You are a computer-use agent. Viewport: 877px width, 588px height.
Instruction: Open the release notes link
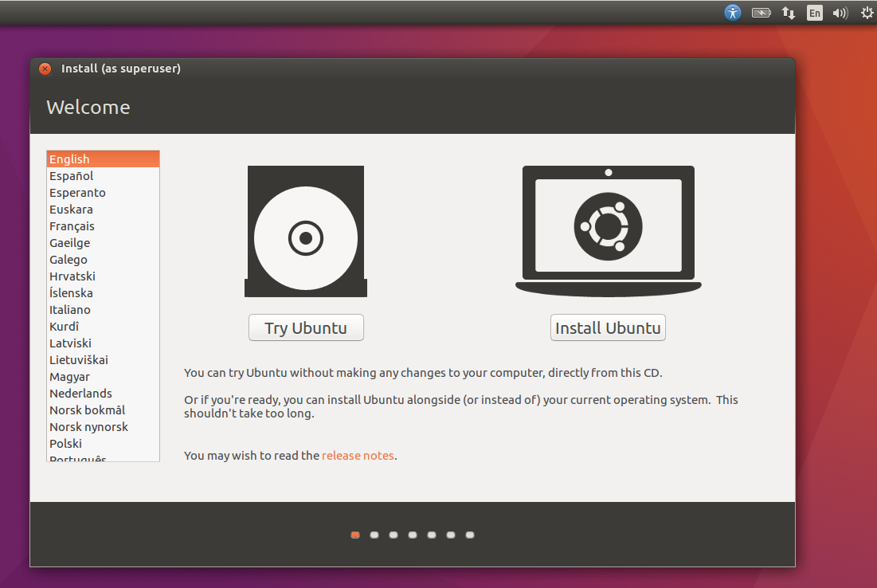pos(358,455)
